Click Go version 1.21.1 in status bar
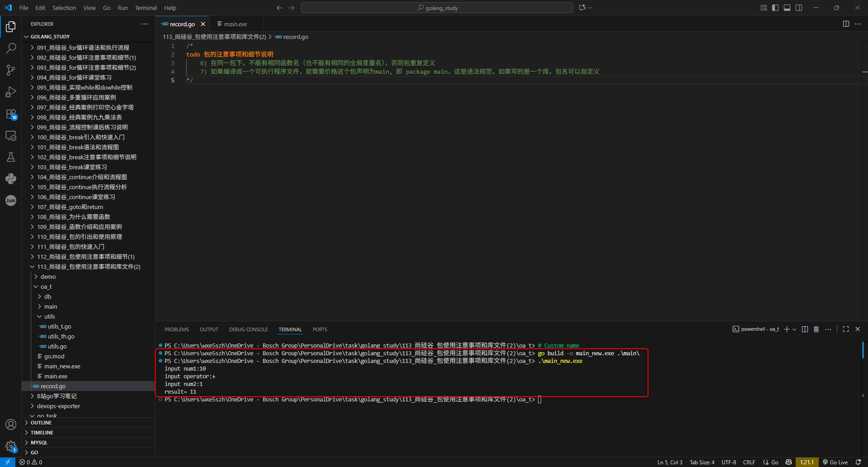The height and width of the screenshot is (467, 868). [x=807, y=462]
